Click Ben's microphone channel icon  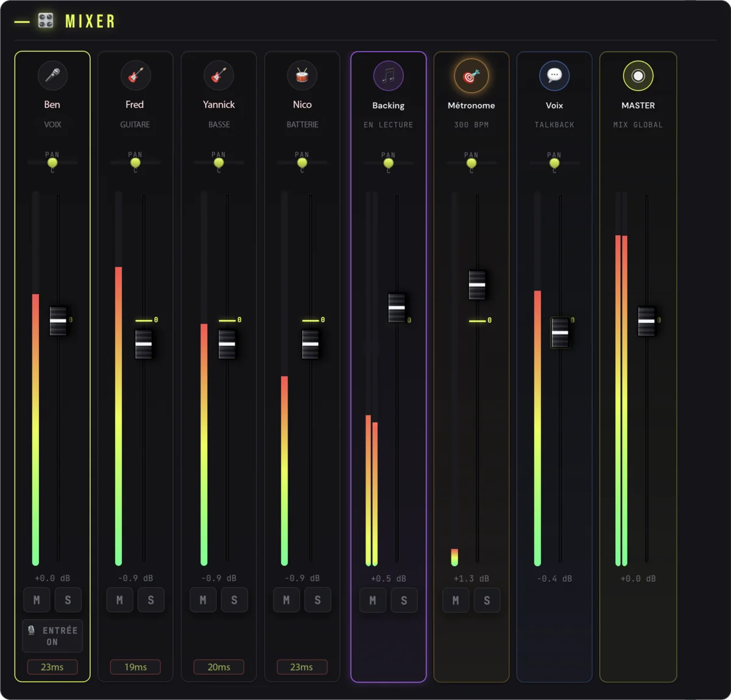(52, 76)
